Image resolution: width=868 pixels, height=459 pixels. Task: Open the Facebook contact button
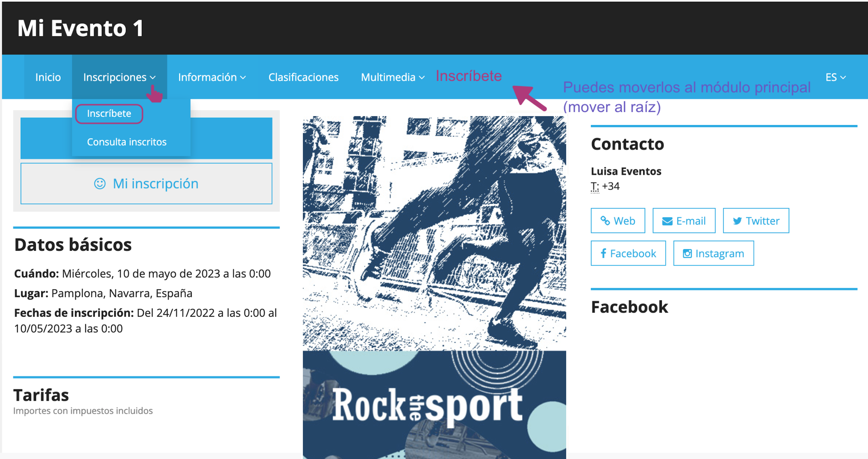(628, 253)
